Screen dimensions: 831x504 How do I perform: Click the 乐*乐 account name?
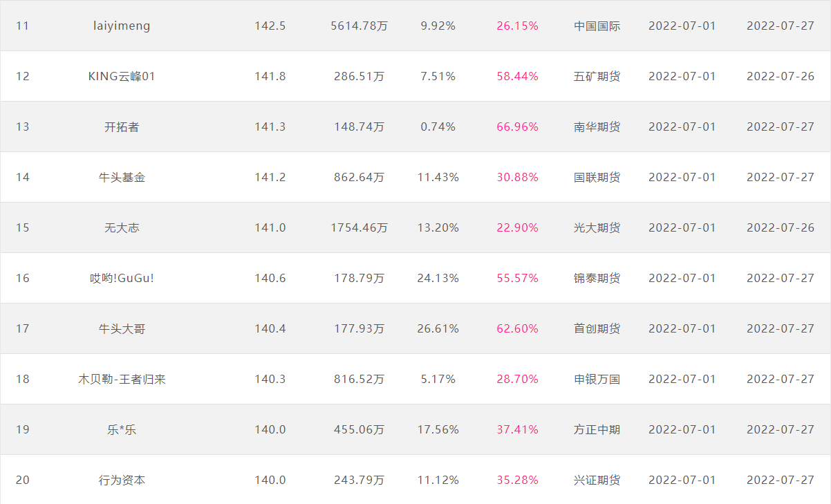coord(122,430)
